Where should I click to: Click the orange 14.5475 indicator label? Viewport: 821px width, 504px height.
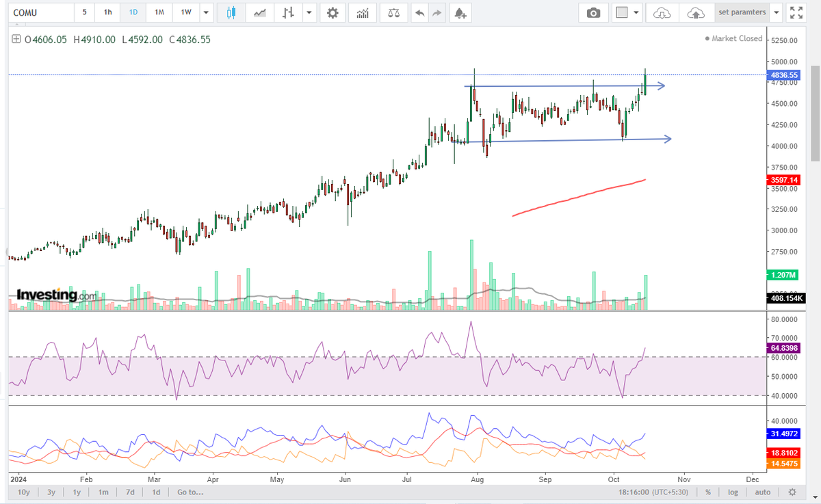point(784,464)
